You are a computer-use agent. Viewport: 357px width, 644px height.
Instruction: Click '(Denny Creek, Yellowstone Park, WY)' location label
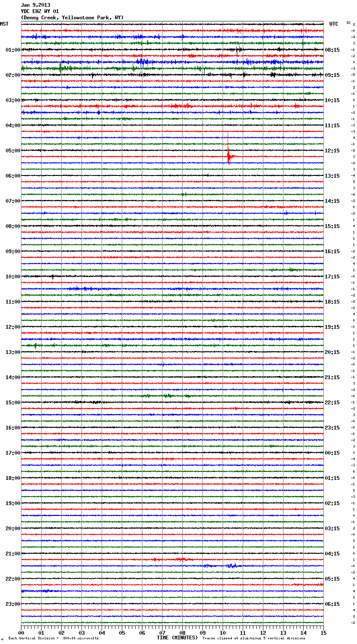(x=72, y=18)
